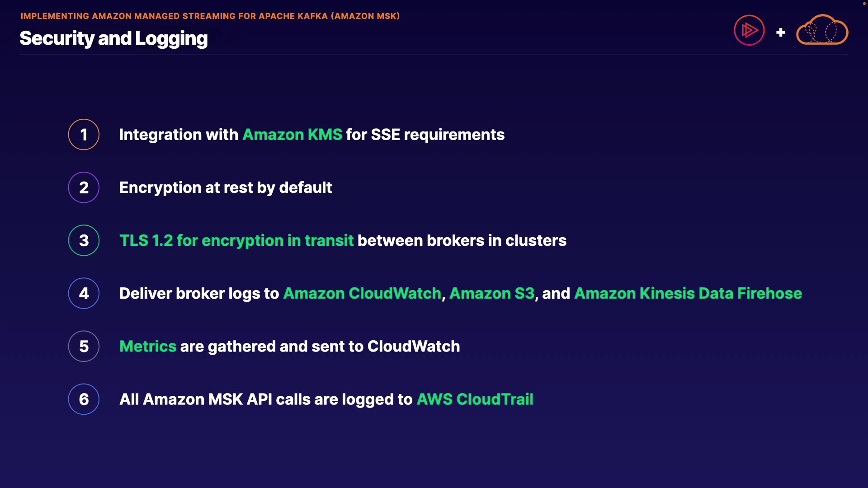Click the green Amazon KMS text
The image size is (868, 488).
pyautogui.click(x=292, y=135)
